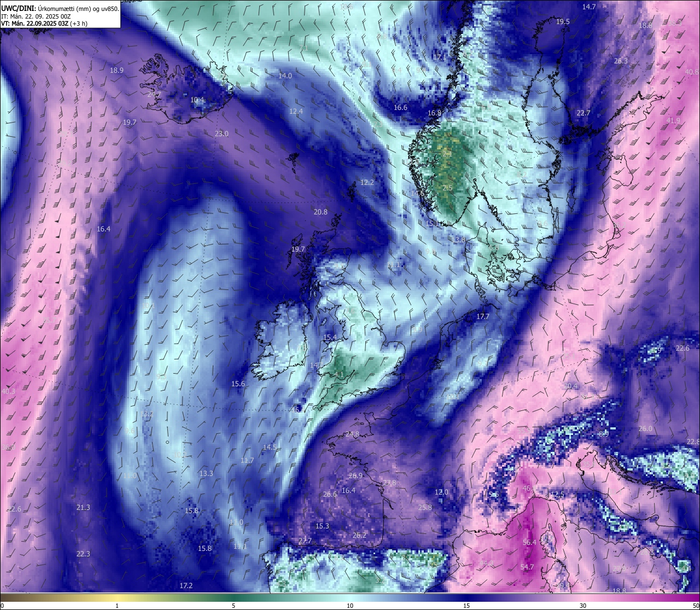The width and height of the screenshot is (700, 610).
Task: Click the map value '26.0'
Action: pyautogui.click(x=645, y=428)
